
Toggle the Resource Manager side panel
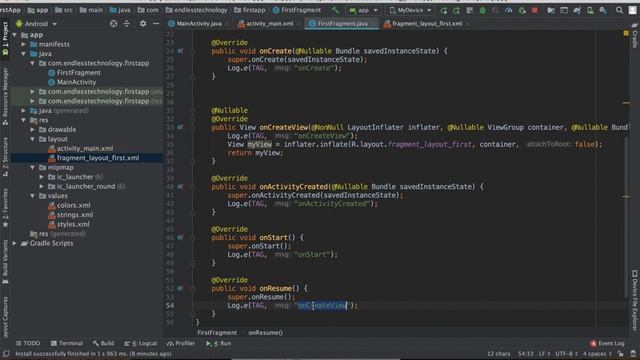click(x=5, y=96)
